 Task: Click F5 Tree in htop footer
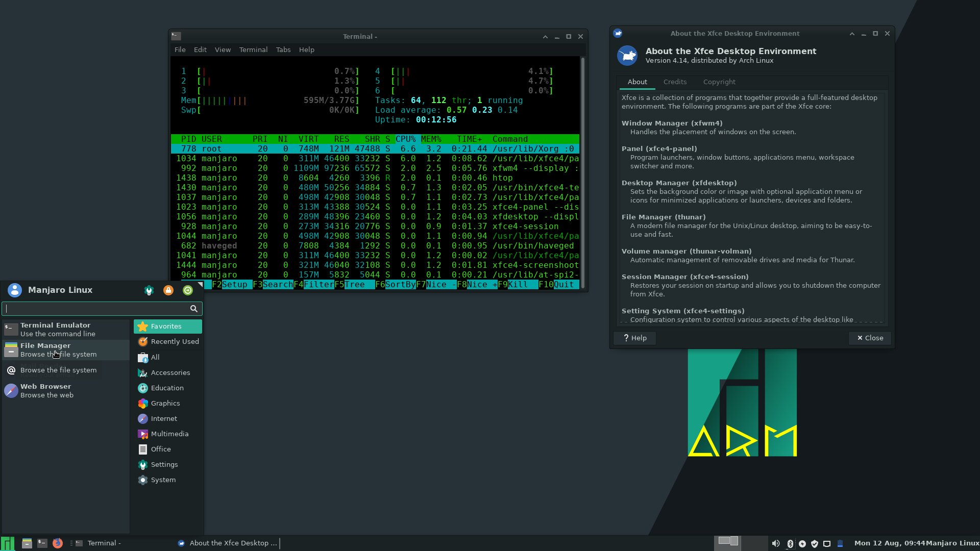coord(355,285)
